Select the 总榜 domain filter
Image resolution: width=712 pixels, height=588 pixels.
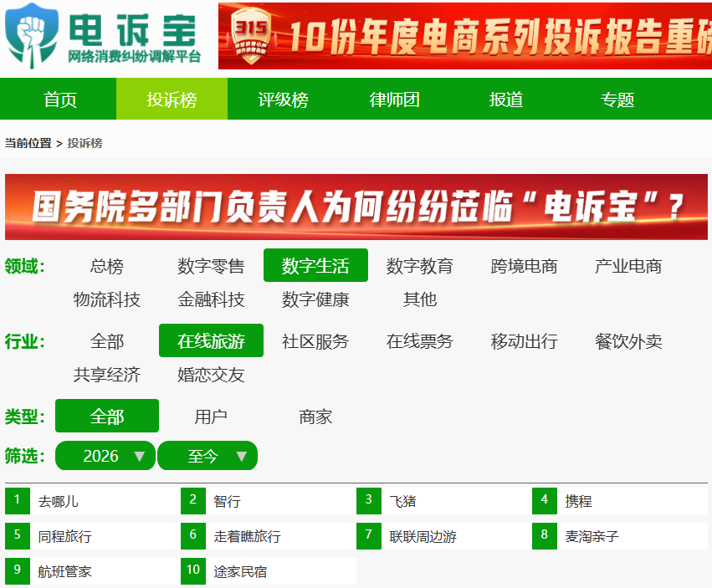(107, 266)
